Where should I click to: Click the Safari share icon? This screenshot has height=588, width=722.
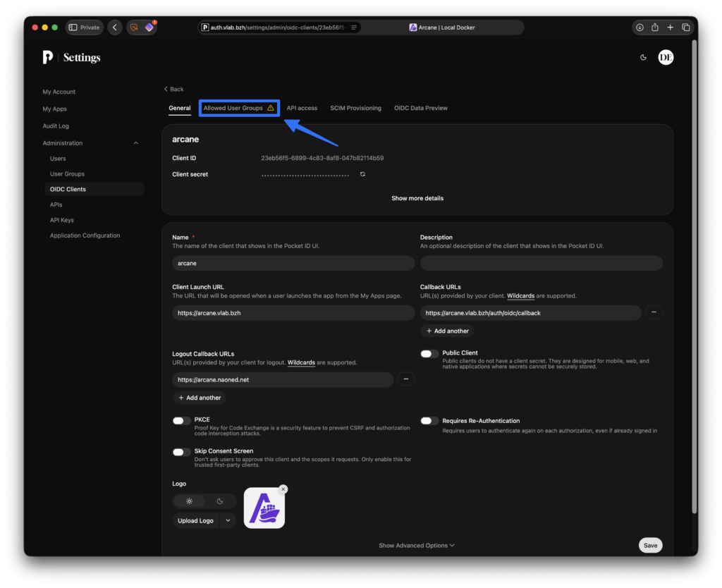655,27
